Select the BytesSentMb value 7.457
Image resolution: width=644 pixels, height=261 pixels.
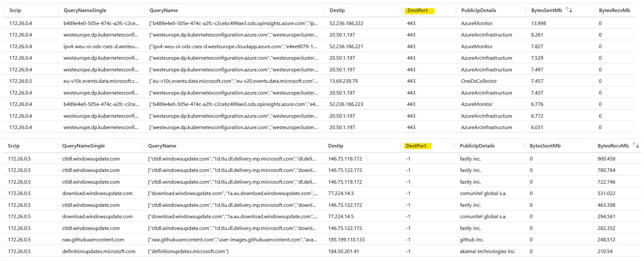[x=537, y=81]
